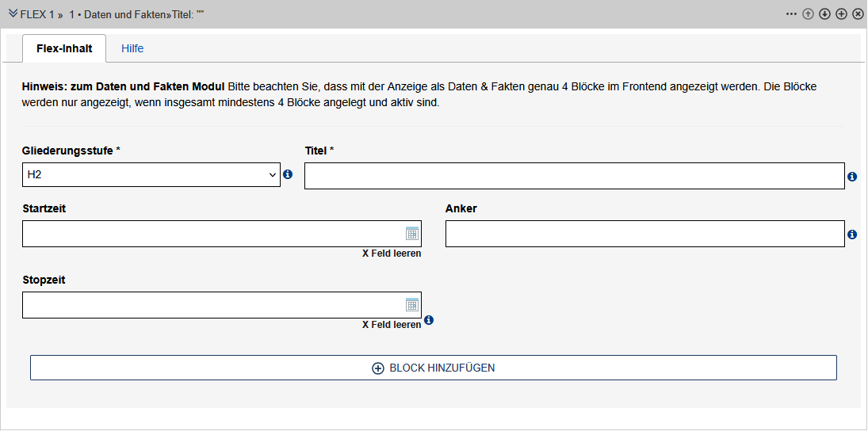The width and height of the screenshot is (868, 431).
Task: Show info tooltip for Stopzeit field
Action: click(x=429, y=320)
